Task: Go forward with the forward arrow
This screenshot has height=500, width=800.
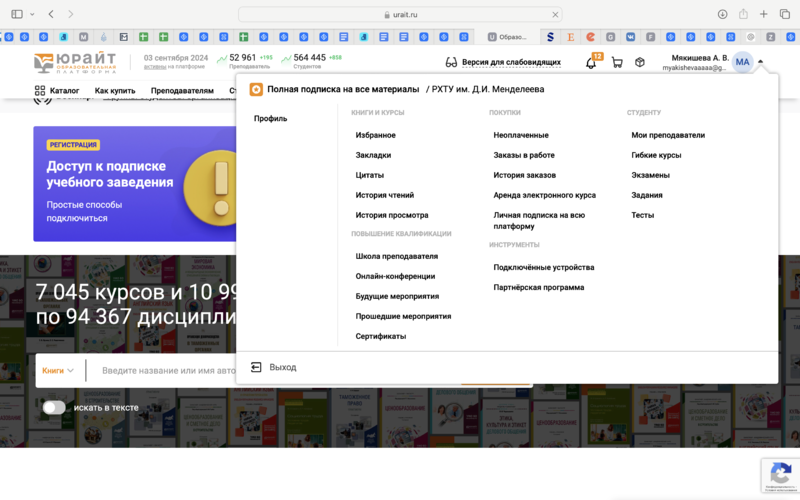Action: pyautogui.click(x=70, y=14)
